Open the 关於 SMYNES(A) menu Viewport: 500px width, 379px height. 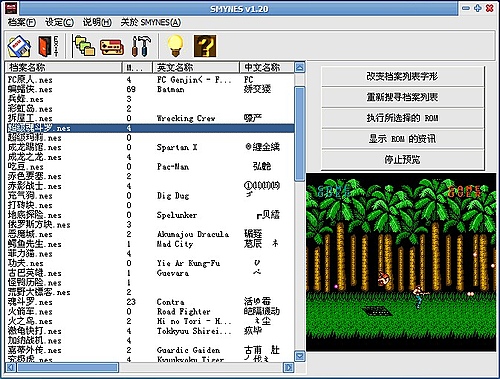[151, 22]
